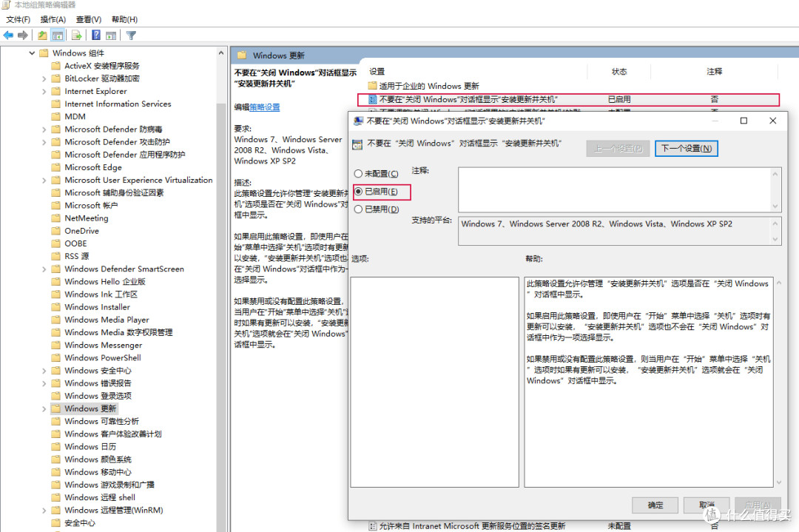The height and width of the screenshot is (532, 799).
Task: Click the Export List toolbar icon
Action: pyautogui.click(x=76, y=36)
